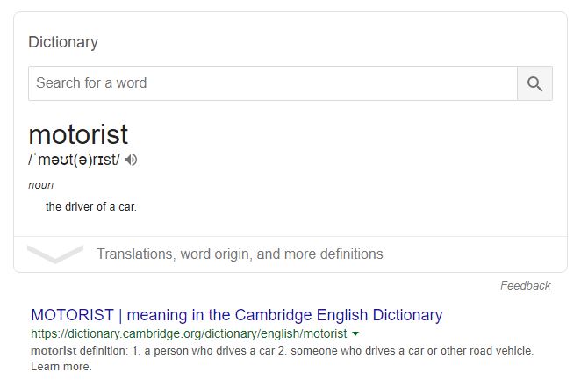Click the "Dictionary" card heading

[63, 42]
